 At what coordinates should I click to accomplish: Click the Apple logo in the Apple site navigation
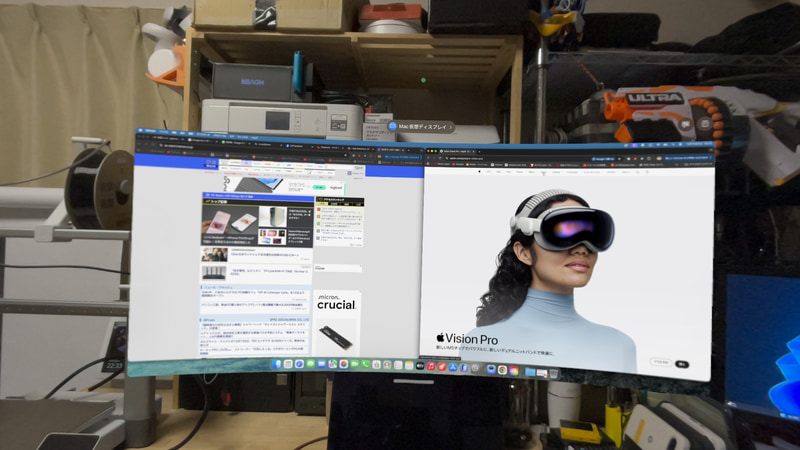(x=479, y=171)
